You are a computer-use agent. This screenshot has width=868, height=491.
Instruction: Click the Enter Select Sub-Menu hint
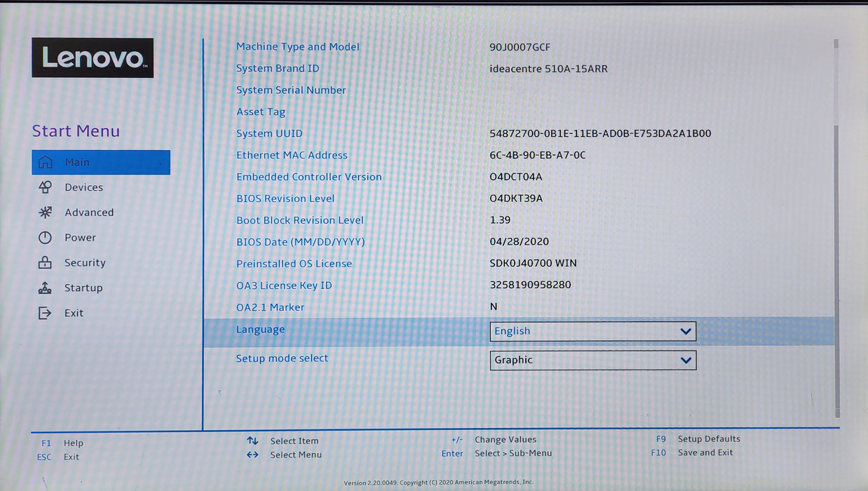496,454
